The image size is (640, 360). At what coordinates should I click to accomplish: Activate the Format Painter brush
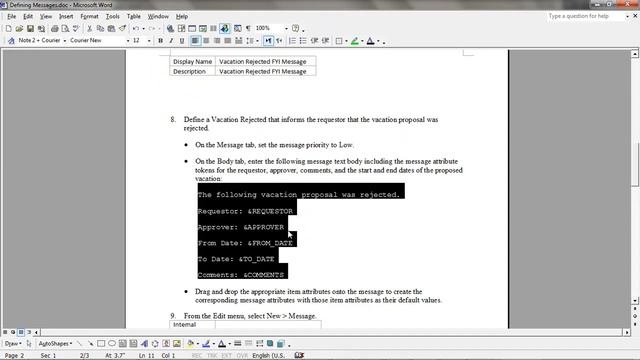122,29
